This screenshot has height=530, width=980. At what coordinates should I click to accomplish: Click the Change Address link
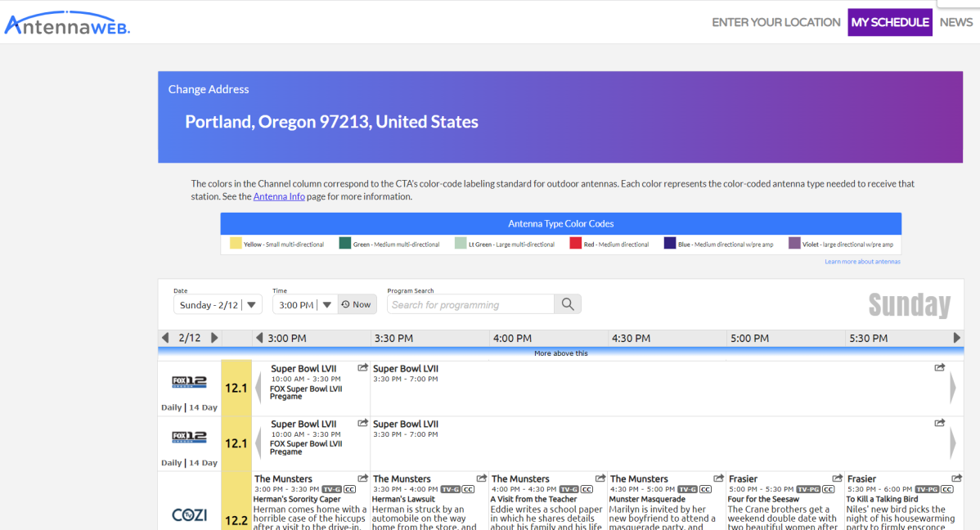point(208,89)
